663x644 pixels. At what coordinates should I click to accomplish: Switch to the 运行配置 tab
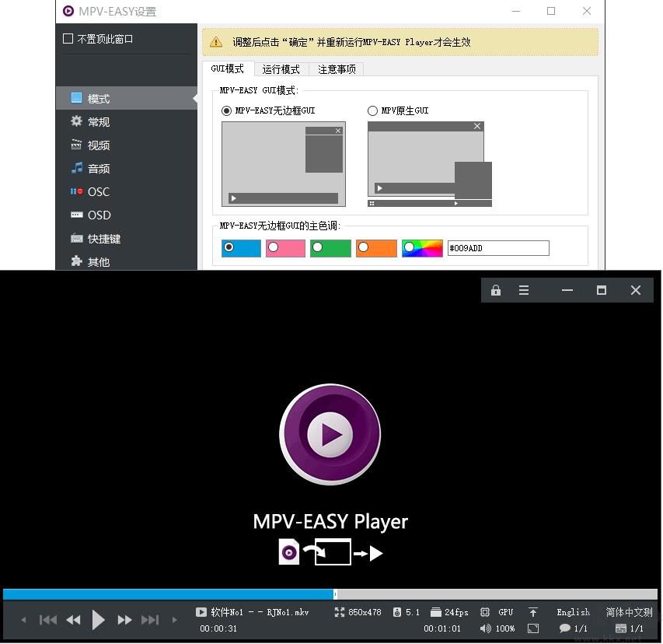click(280, 69)
